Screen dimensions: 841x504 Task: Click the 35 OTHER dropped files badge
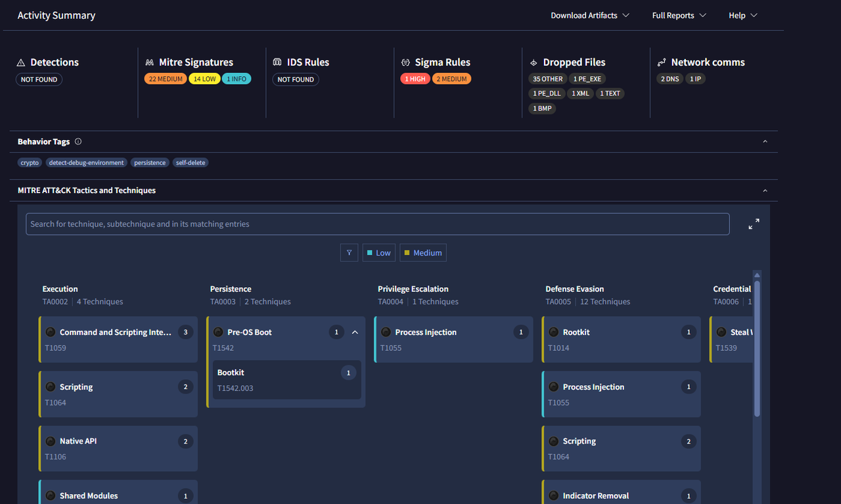point(548,79)
